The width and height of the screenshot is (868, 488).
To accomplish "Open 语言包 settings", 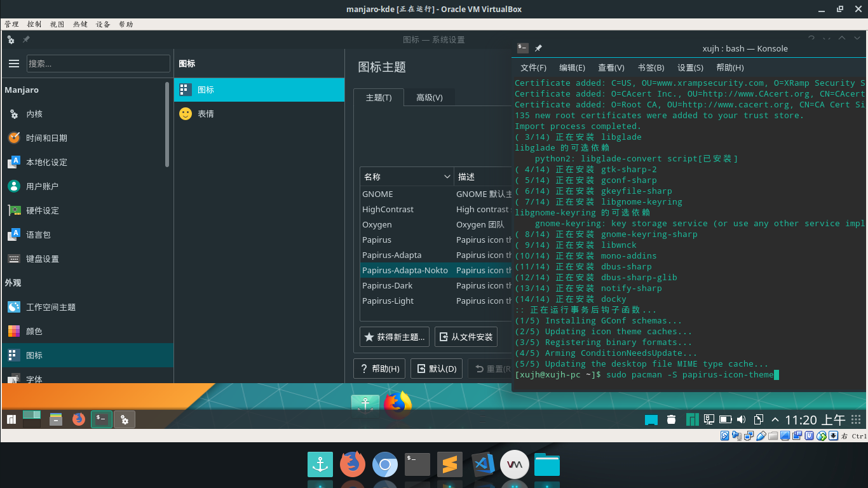I will point(86,235).
